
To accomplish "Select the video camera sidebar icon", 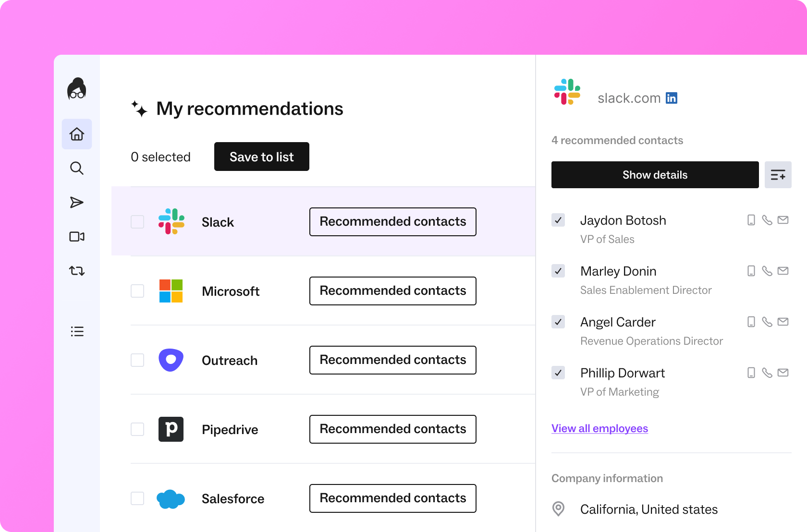I will pos(77,237).
